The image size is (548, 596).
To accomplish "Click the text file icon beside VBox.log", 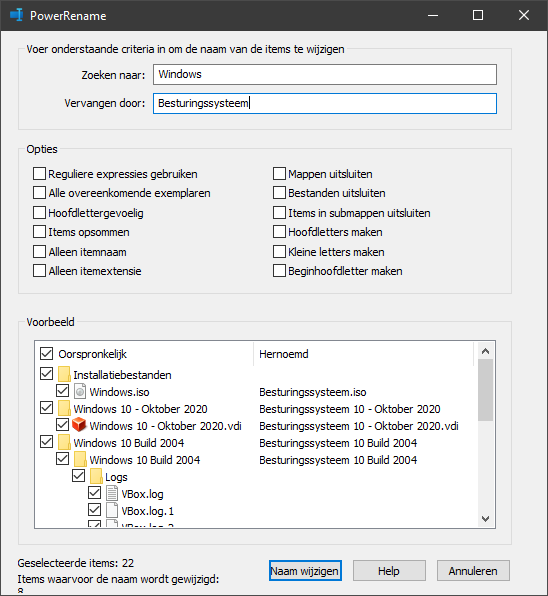I will 112,493.
